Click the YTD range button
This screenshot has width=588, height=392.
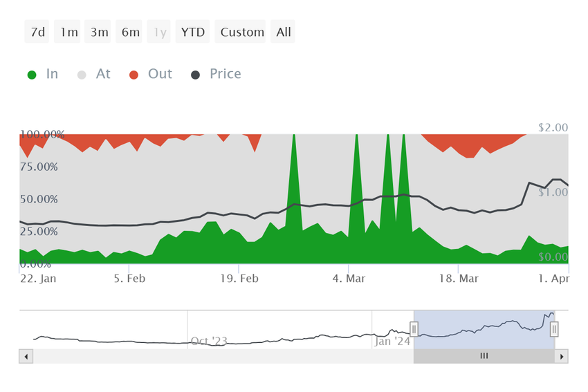192,32
